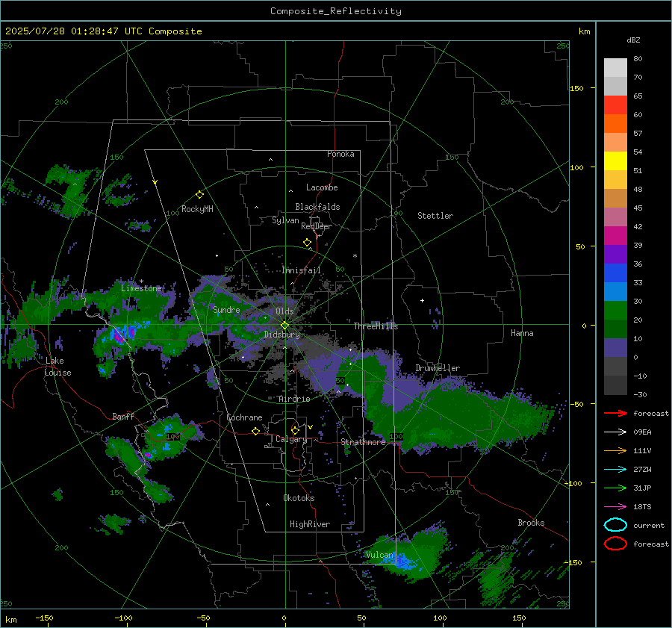Click the Ponoka city label
The image size is (672, 628).
(x=340, y=154)
